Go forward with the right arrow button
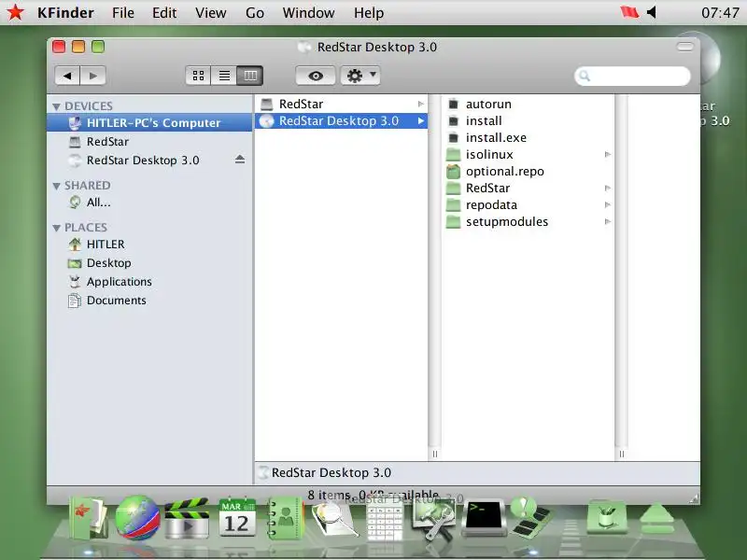747x560 pixels. click(x=92, y=76)
